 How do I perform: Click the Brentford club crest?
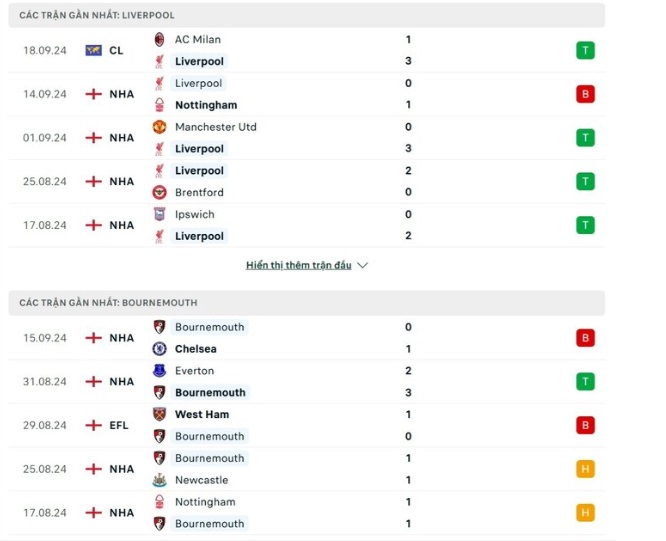pos(159,192)
